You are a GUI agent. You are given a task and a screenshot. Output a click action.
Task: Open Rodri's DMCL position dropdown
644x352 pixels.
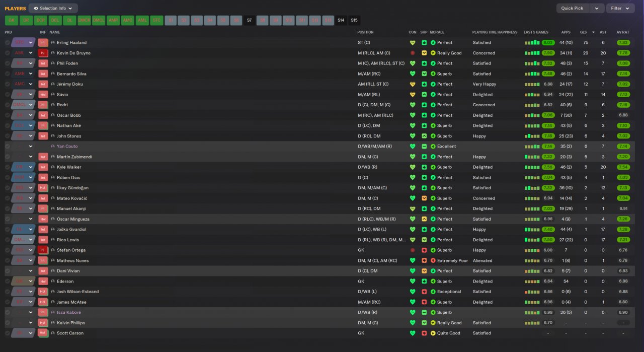23,105
